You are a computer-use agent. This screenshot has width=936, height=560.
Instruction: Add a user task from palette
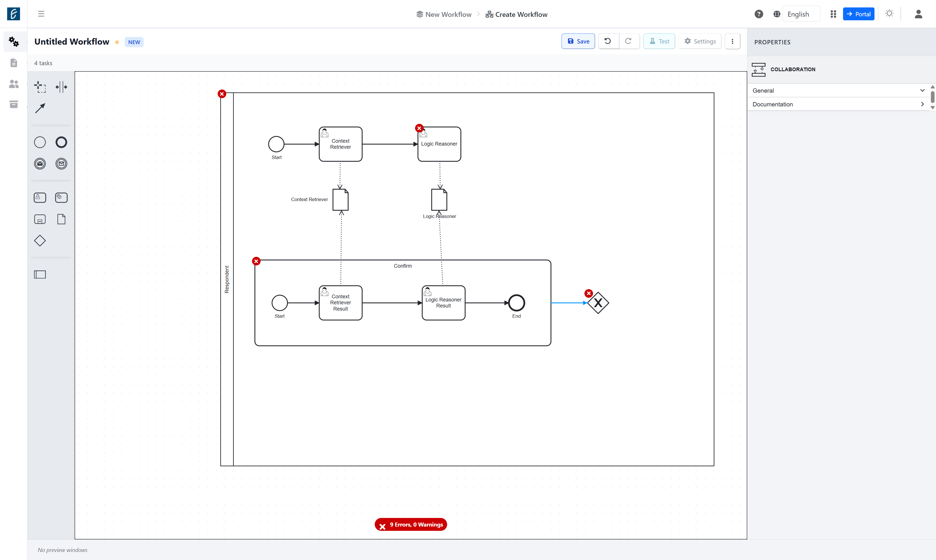click(40, 198)
